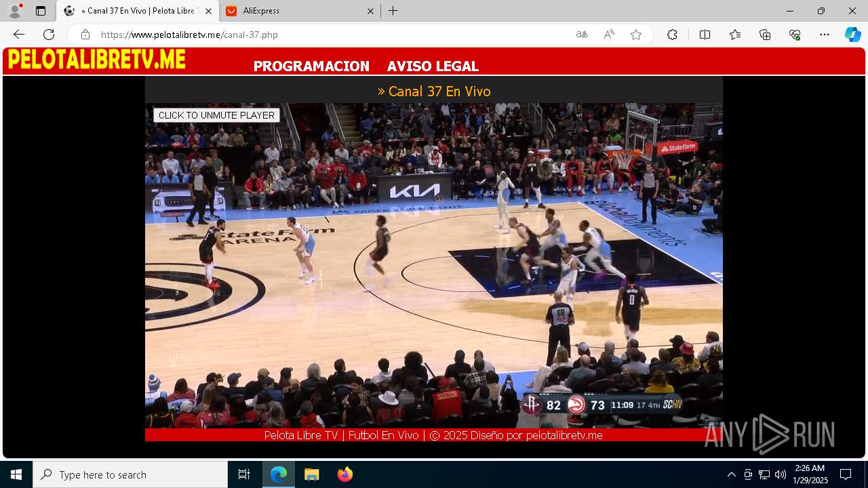The height and width of the screenshot is (488, 868).
Task: Open the AVISO LEGAL menu link
Action: pos(433,66)
